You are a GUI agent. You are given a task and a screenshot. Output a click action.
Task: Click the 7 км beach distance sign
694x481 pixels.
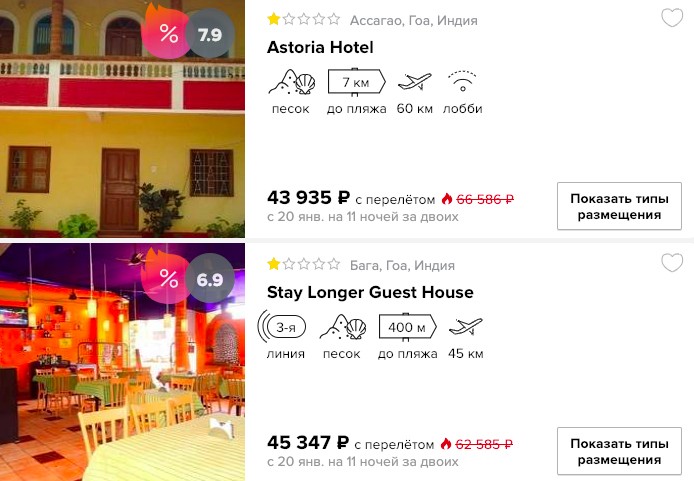click(x=356, y=82)
